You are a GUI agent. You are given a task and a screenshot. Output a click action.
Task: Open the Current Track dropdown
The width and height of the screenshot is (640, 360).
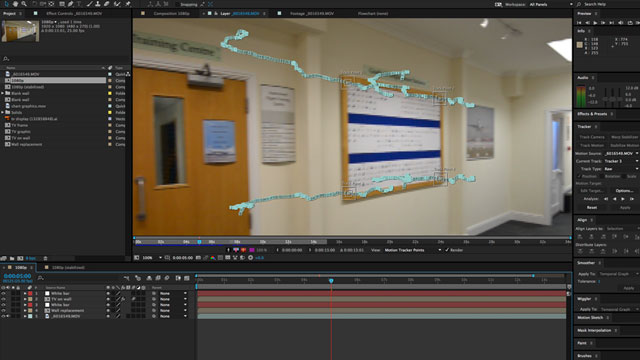pyautogui.click(x=621, y=161)
